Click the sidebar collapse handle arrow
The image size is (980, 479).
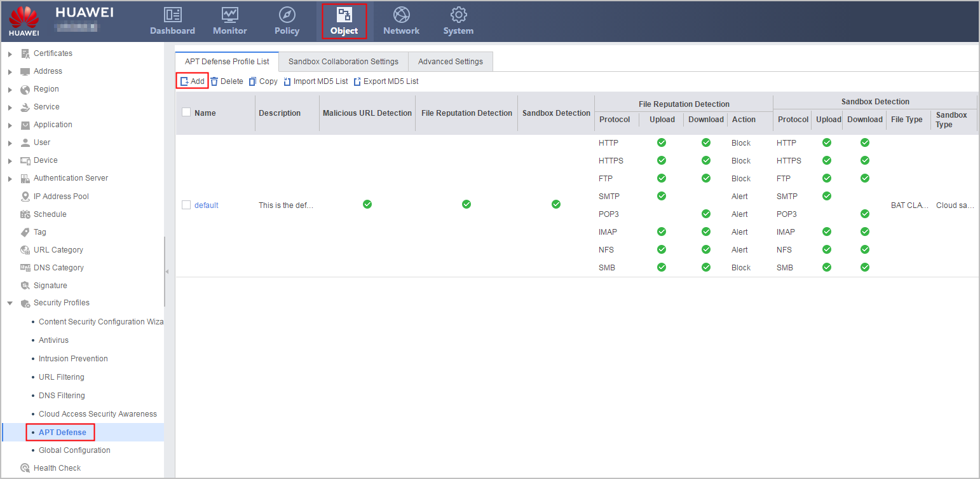167,272
